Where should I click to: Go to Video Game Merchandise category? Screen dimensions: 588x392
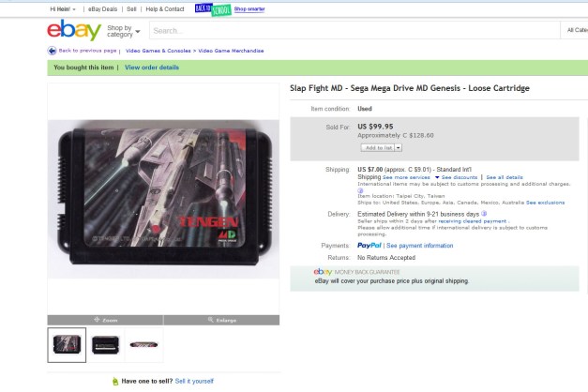point(231,51)
